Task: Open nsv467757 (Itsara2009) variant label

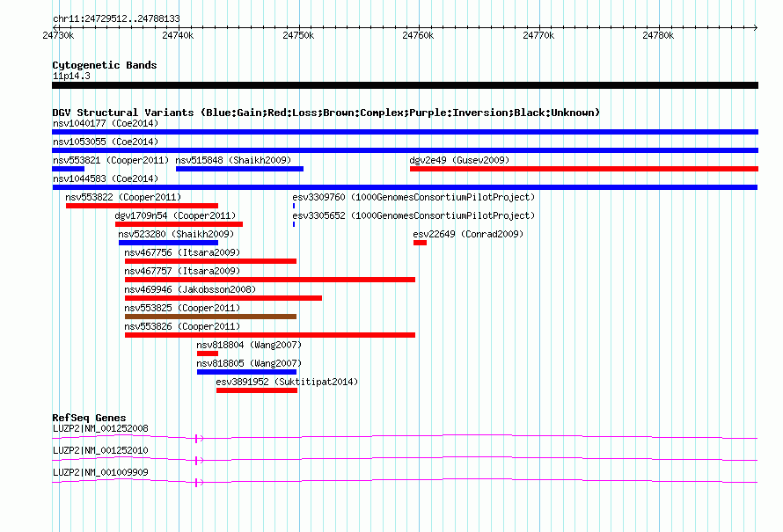Action: 182,271
